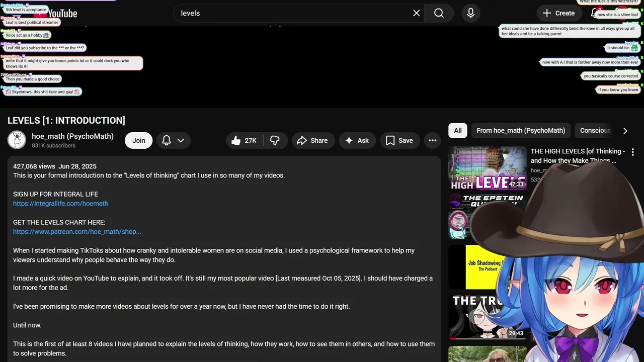The height and width of the screenshot is (362, 644).
Task: Share this video
Action: pos(312,141)
